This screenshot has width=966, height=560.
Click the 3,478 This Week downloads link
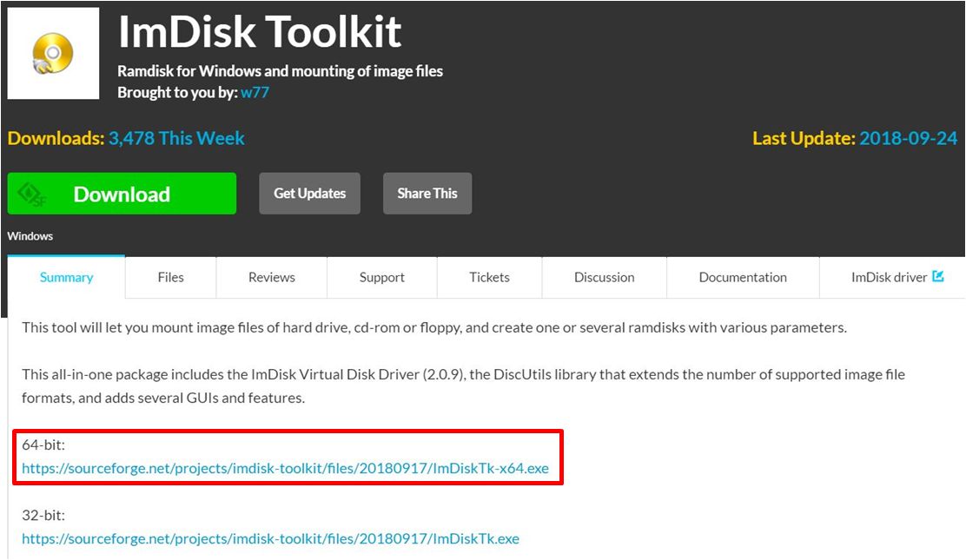pyautogui.click(x=176, y=138)
